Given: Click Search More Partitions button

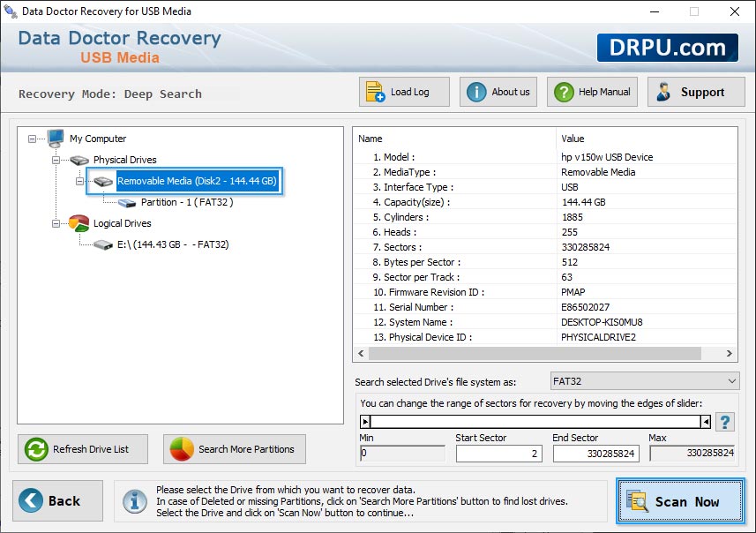Looking at the screenshot, I should [235, 449].
